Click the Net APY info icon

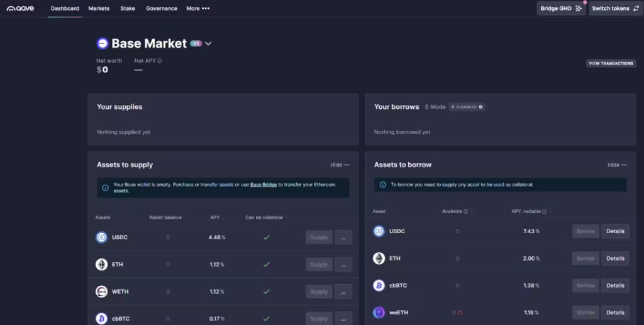click(x=160, y=61)
